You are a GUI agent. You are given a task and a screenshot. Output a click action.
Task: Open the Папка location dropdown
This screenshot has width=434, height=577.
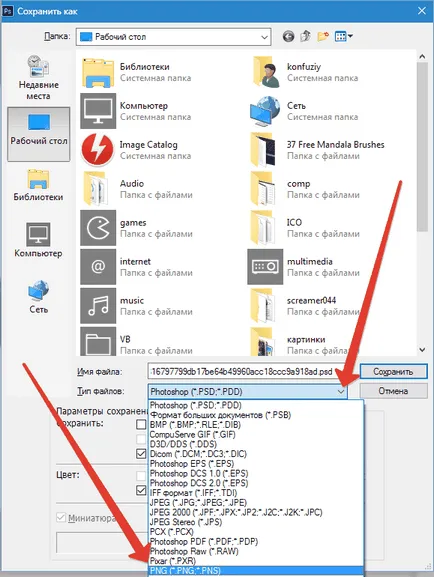tap(174, 37)
